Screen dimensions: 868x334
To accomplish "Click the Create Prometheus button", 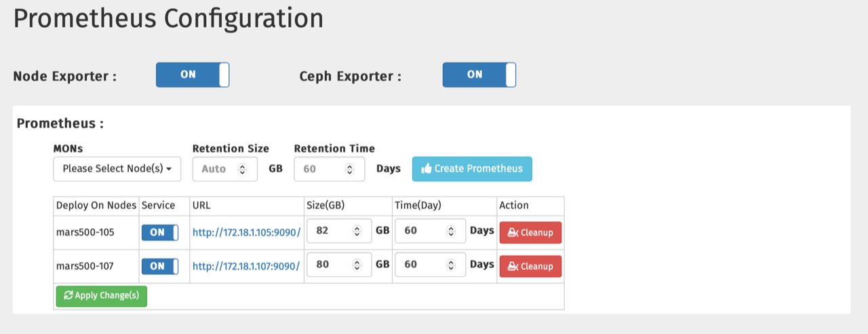I will [472, 169].
